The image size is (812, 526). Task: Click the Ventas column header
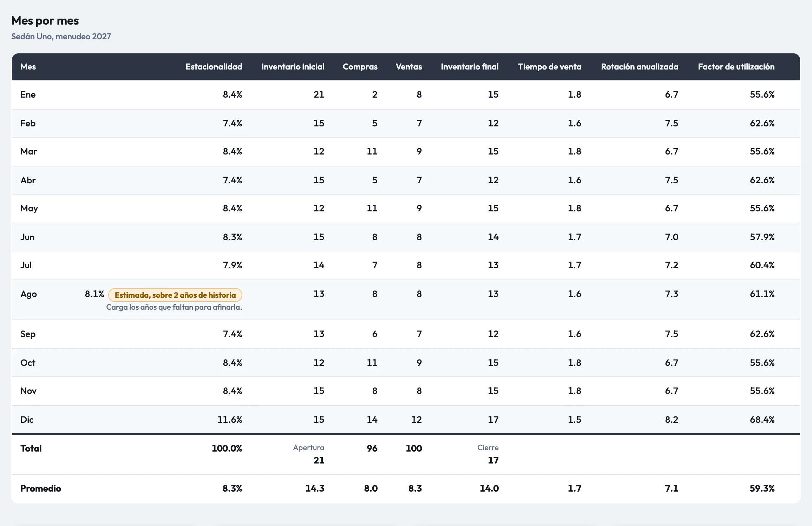(x=409, y=67)
